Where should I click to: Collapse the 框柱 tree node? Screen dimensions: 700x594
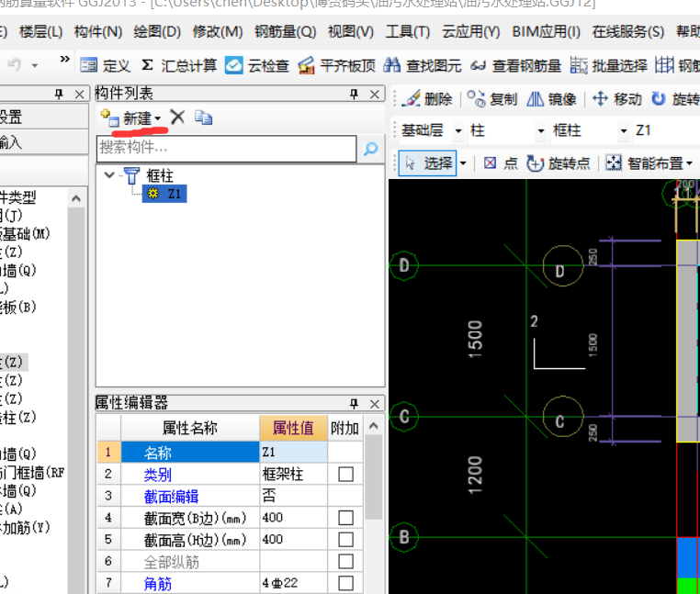click(x=109, y=174)
